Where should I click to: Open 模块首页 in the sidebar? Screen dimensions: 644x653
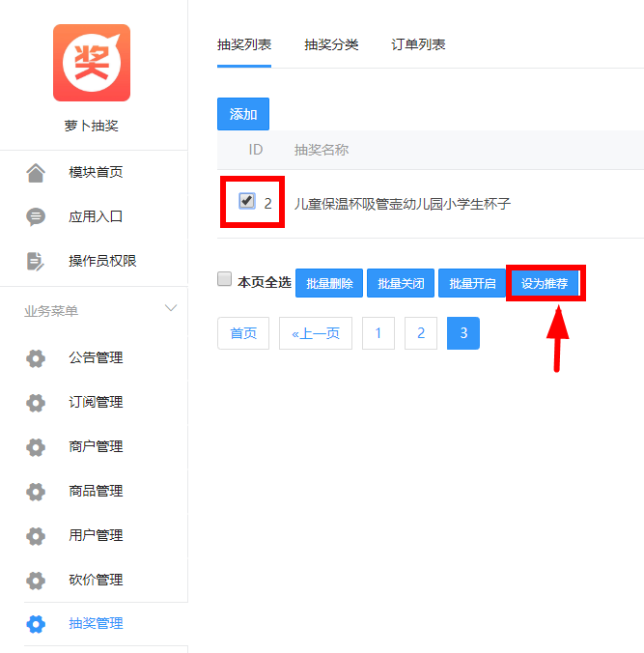(x=94, y=172)
